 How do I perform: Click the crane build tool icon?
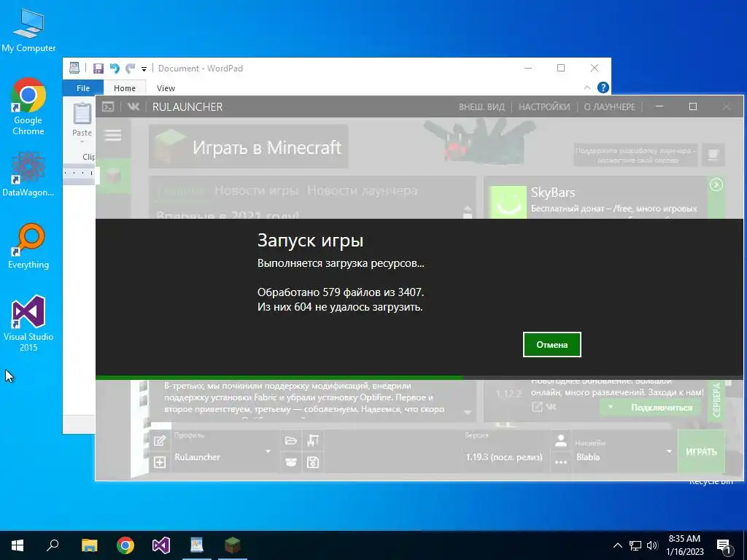(312, 441)
